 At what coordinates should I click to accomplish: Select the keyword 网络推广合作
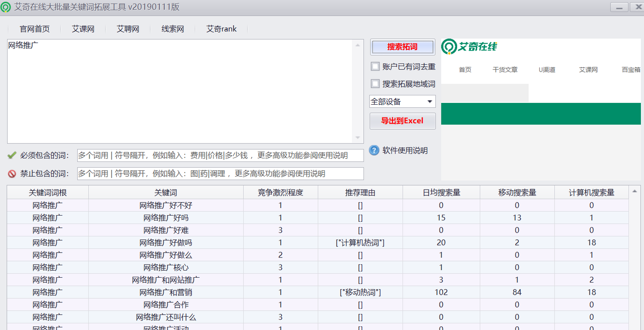(166, 305)
